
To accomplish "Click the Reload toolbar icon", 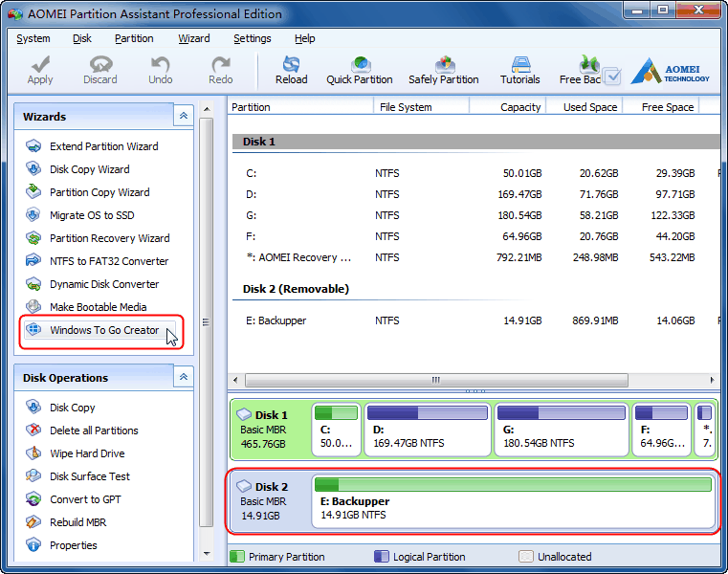I will [291, 64].
